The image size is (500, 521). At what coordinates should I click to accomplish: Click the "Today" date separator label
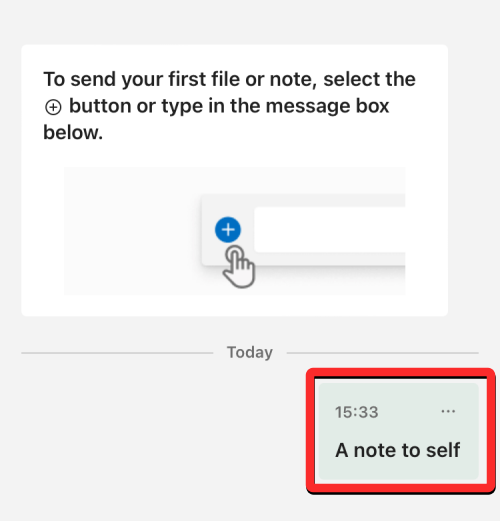click(x=250, y=352)
